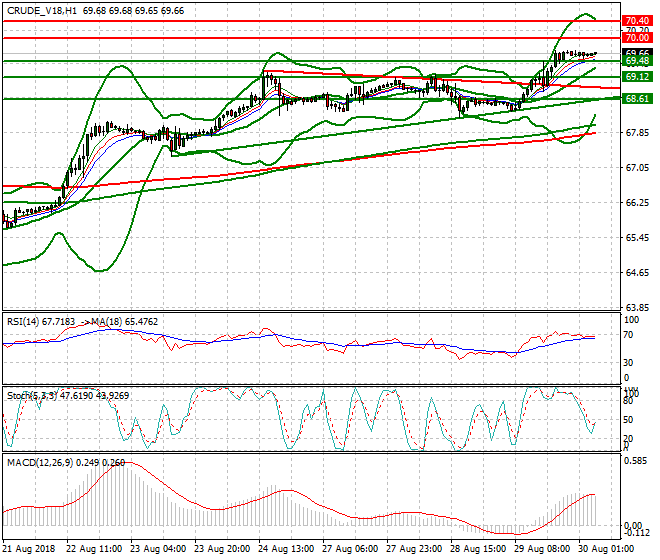Click the RSI scale value 30
This screenshot has height=560, width=660.
pyautogui.click(x=628, y=363)
